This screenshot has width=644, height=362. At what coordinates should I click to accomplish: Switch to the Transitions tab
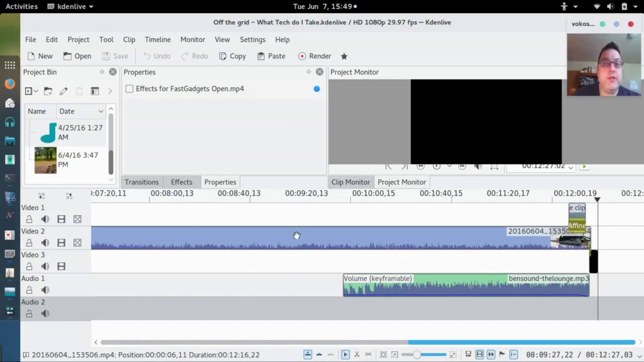tap(141, 182)
